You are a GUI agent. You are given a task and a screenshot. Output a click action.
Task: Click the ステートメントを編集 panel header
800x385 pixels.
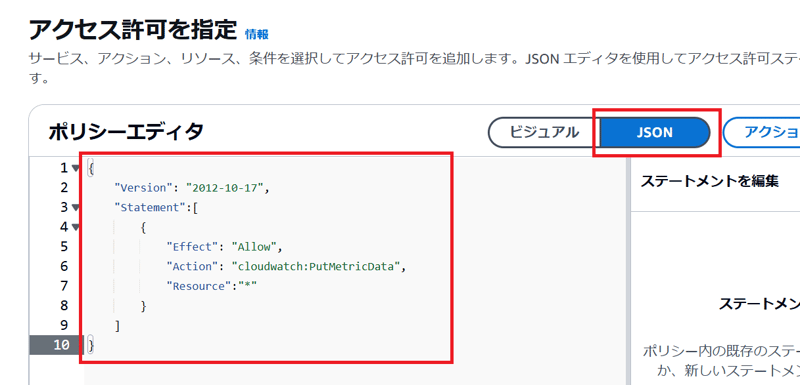click(709, 181)
